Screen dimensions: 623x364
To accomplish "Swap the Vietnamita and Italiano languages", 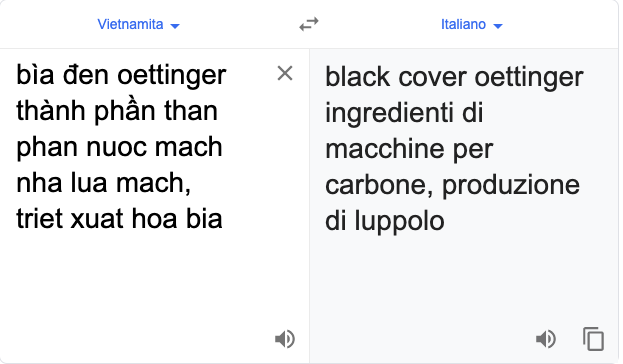I will point(309,24).
